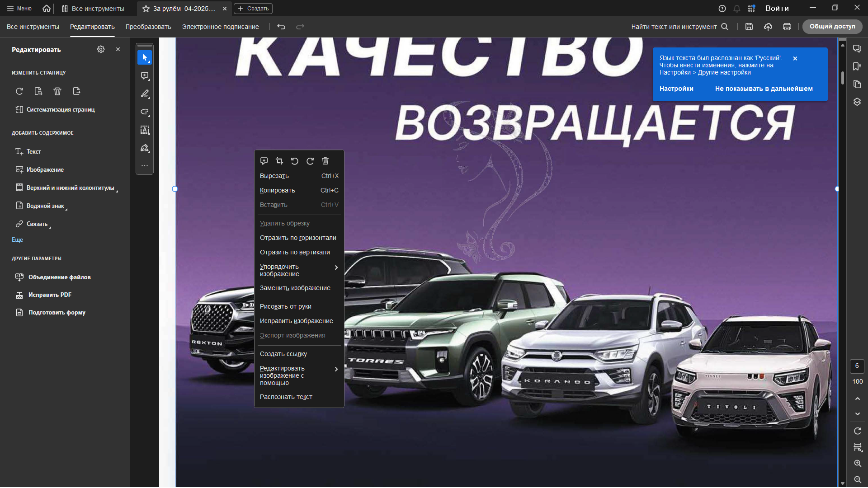Click Войти sign-in button
The height and width of the screenshot is (488, 868).
(x=777, y=8)
